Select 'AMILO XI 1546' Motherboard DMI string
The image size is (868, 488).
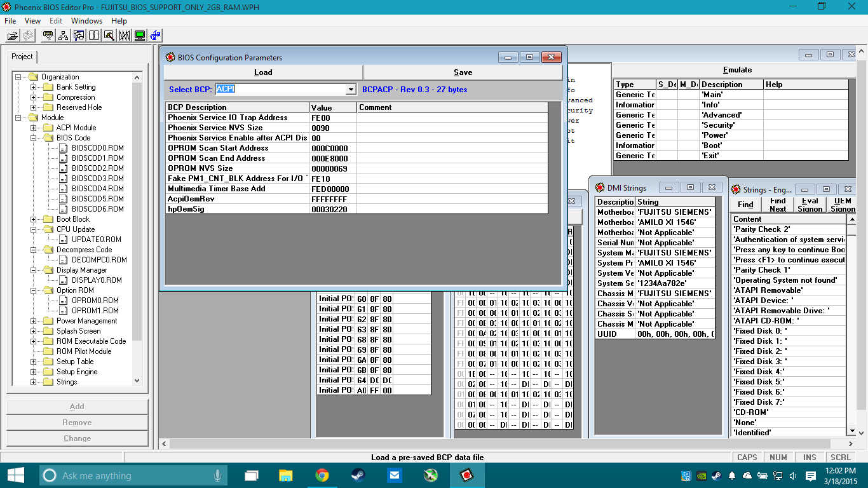pos(674,222)
